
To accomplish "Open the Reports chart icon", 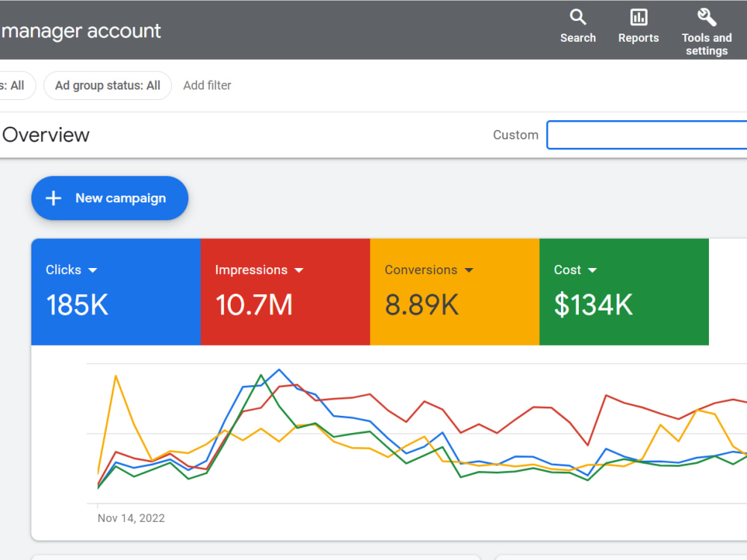I will [639, 17].
